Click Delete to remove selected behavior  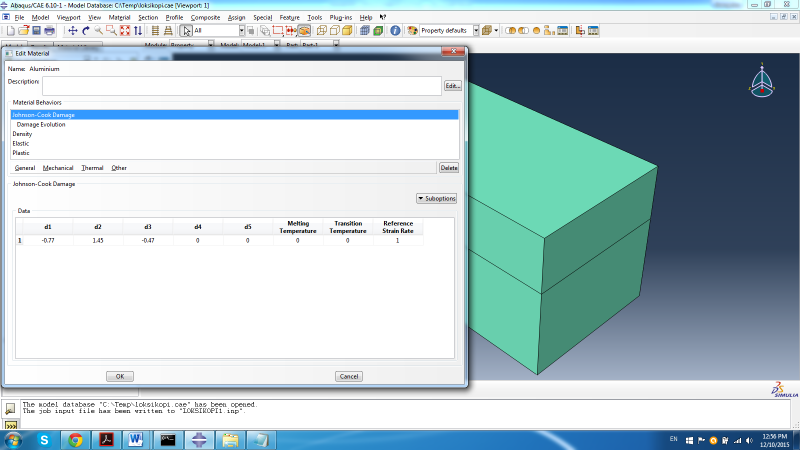[x=449, y=168]
